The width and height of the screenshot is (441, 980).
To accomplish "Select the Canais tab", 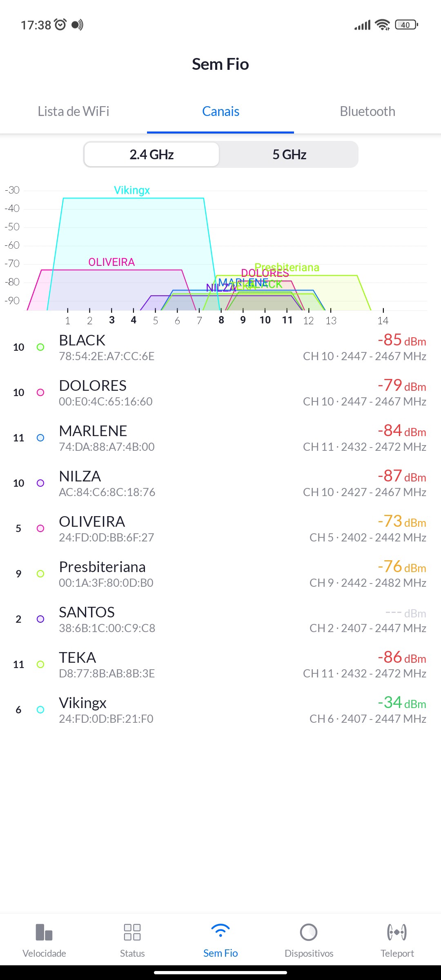I will [x=220, y=111].
